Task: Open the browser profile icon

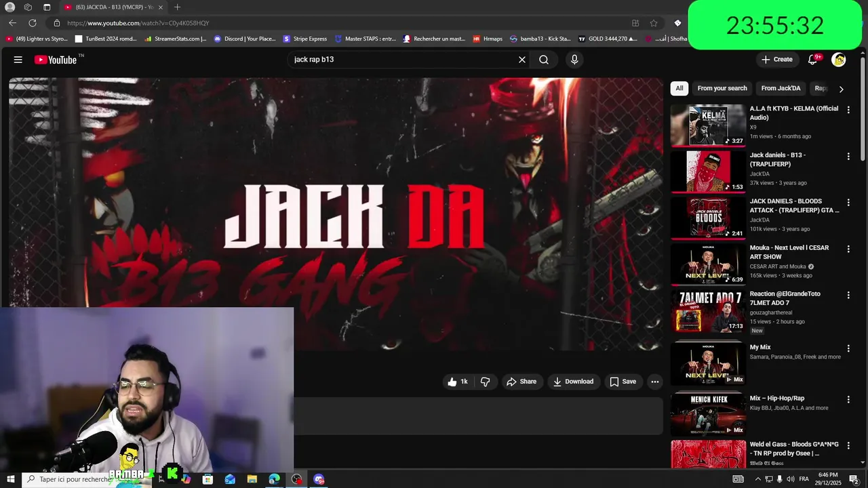Action: [9, 7]
